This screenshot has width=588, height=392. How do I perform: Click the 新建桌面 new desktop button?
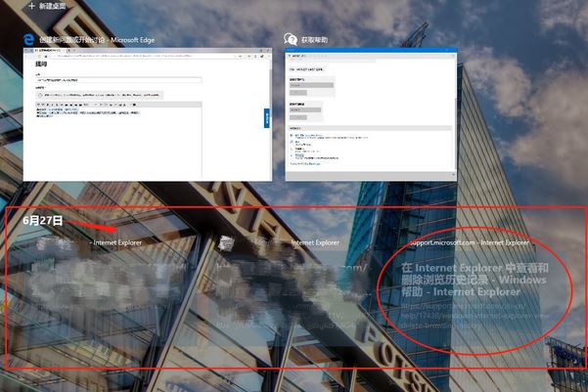coord(47,6)
